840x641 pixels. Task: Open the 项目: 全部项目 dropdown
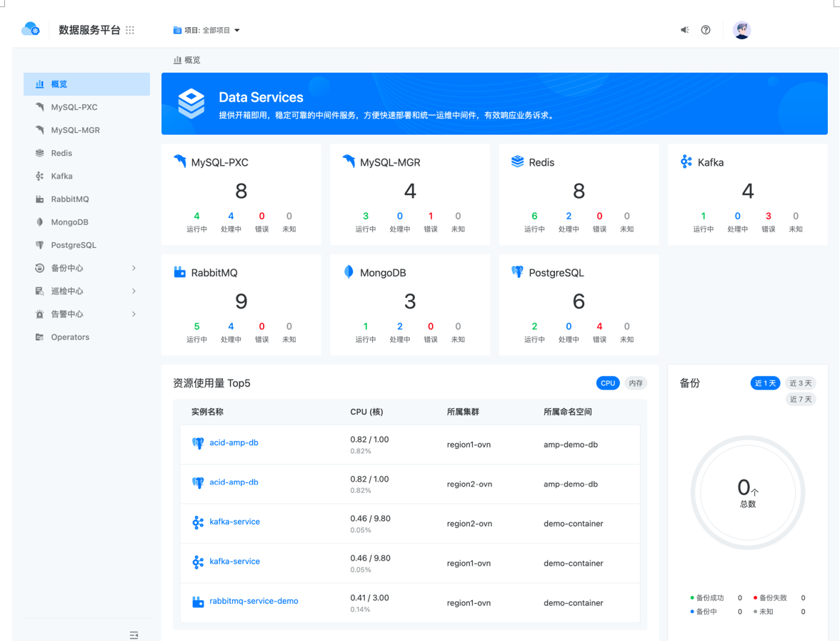pyautogui.click(x=206, y=30)
